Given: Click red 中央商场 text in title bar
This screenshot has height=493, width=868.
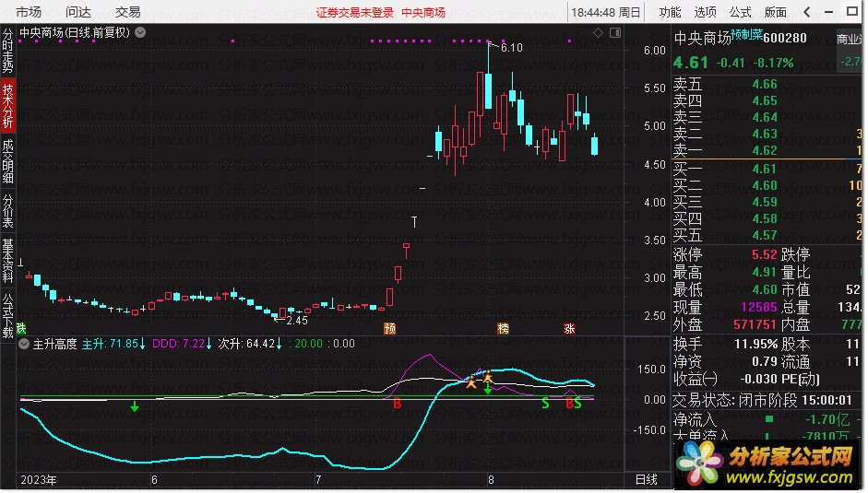Looking at the screenshot, I should [x=423, y=12].
